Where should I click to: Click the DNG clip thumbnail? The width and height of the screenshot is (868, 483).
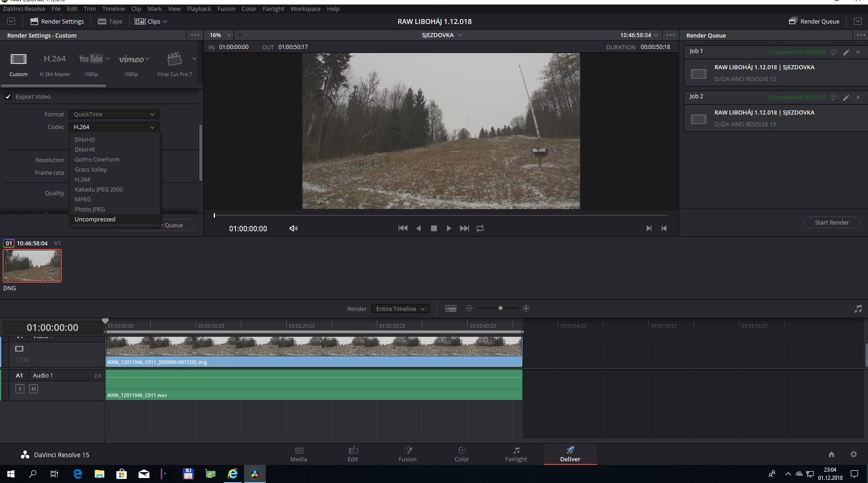click(32, 266)
